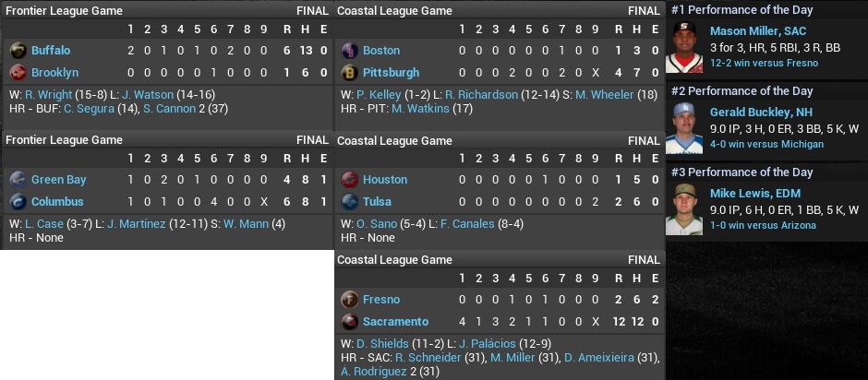Click the Pittsburgh team logo icon
Viewport: 868px width, 380px height.
coord(349,72)
